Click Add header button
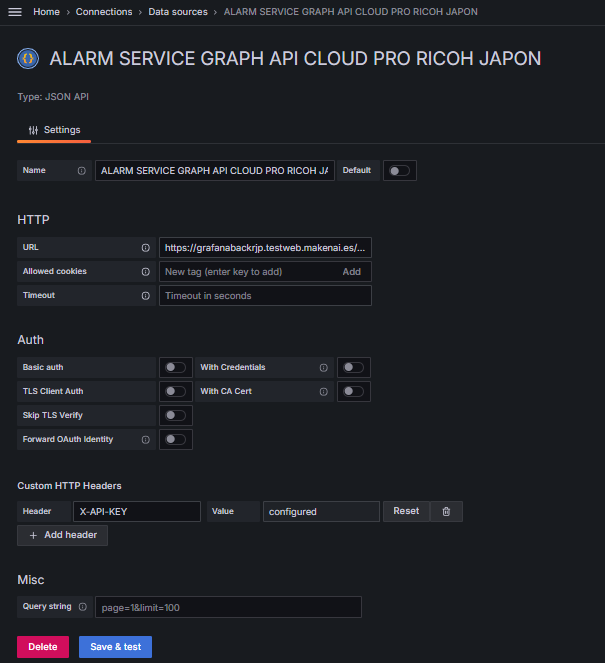This screenshot has height=663, width=605. coord(62,535)
